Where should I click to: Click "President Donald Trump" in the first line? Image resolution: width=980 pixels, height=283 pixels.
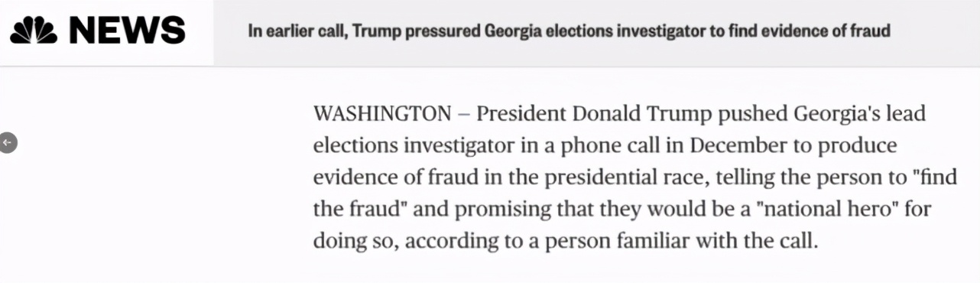tap(595, 114)
